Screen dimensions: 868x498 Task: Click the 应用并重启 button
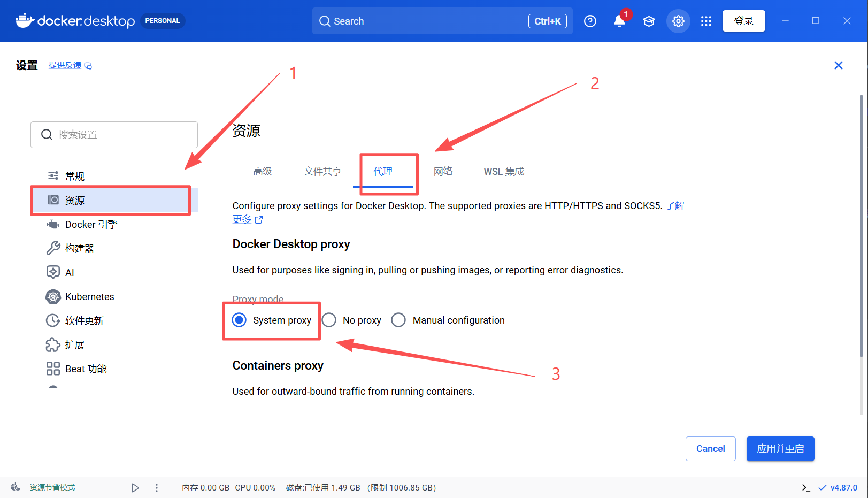(x=780, y=449)
